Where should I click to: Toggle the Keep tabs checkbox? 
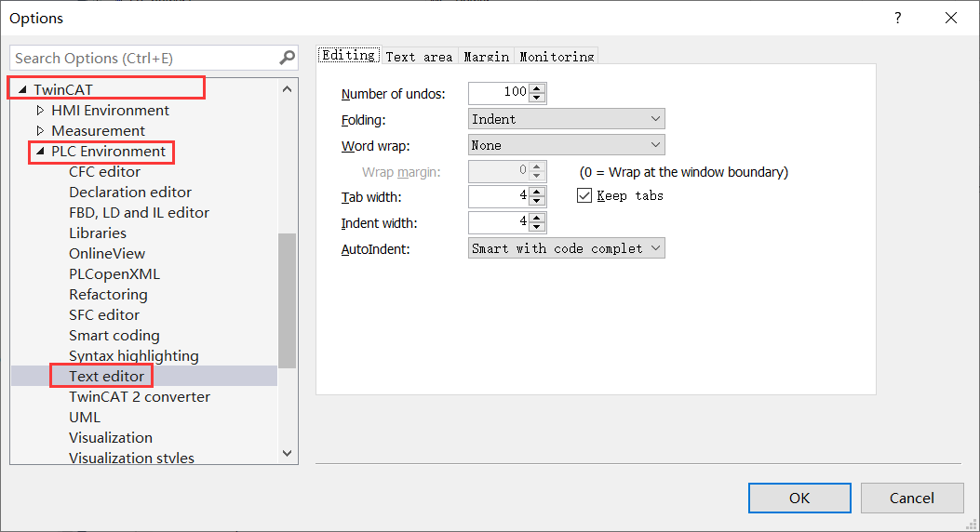click(584, 195)
